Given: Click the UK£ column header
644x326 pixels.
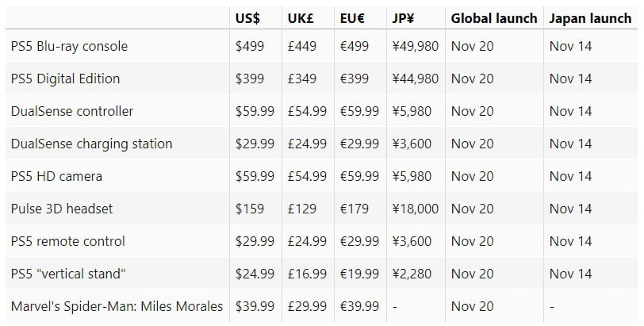Looking at the screenshot, I should click(301, 17).
